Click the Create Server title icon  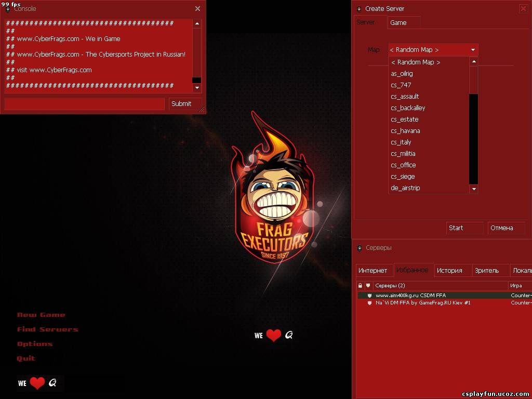[359, 9]
